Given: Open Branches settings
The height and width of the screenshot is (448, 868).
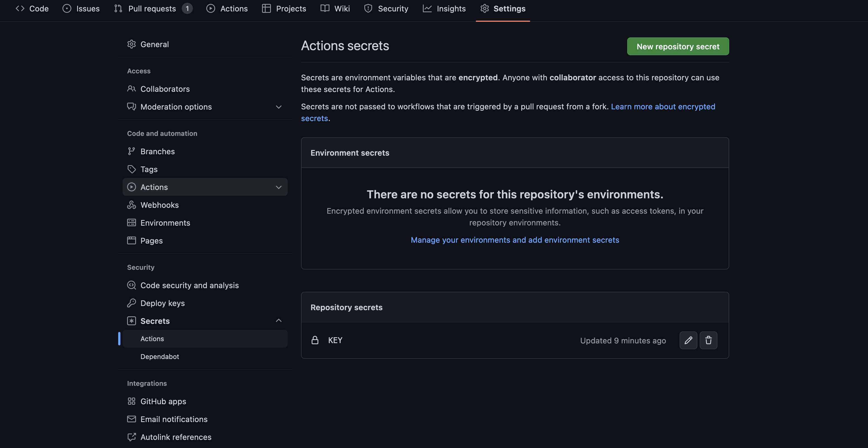Looking at the screenshot, I should pyautogui.click(x=205, y=151).
